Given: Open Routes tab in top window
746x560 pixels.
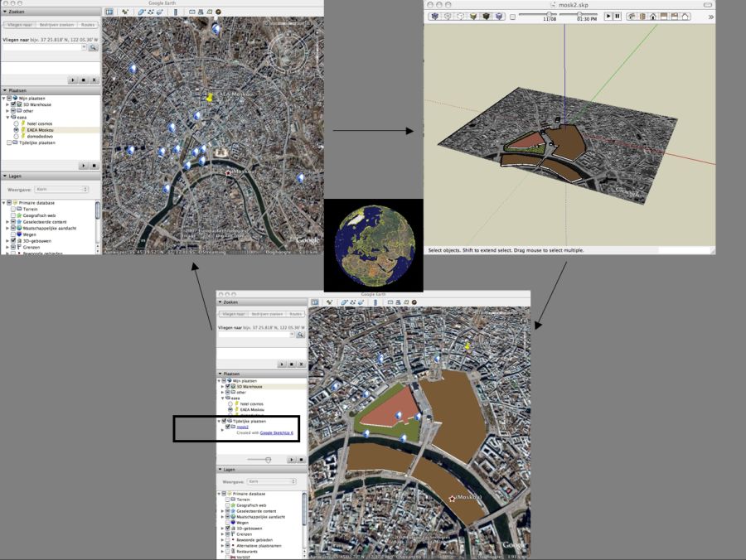Looking at the screenshot, I should pyautogui.click(x=88, y=25).
